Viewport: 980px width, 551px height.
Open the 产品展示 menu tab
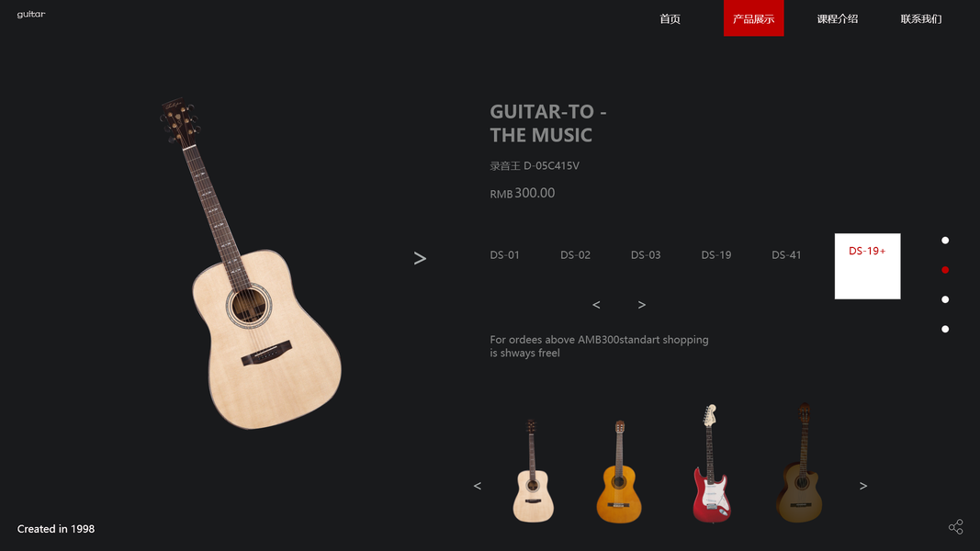754,18
